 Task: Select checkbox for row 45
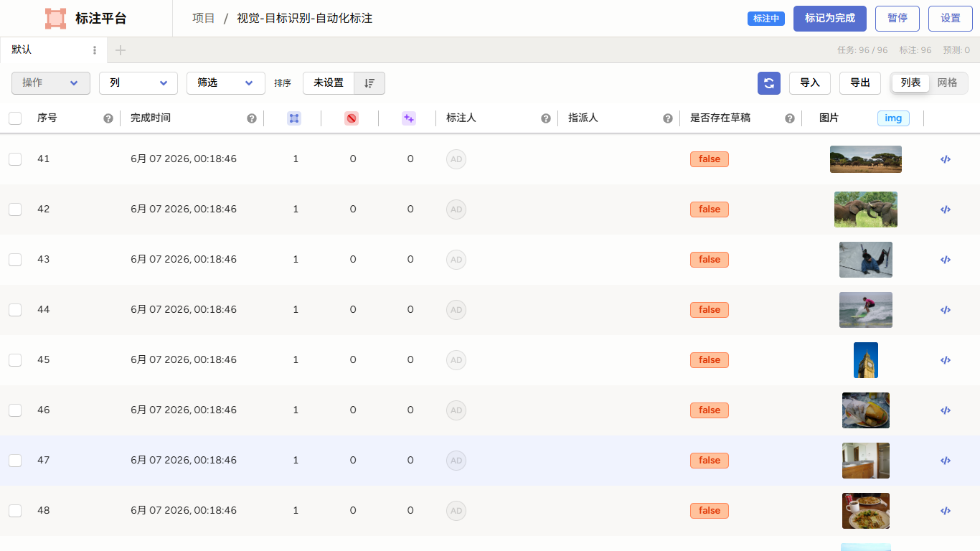click(15, 360)
